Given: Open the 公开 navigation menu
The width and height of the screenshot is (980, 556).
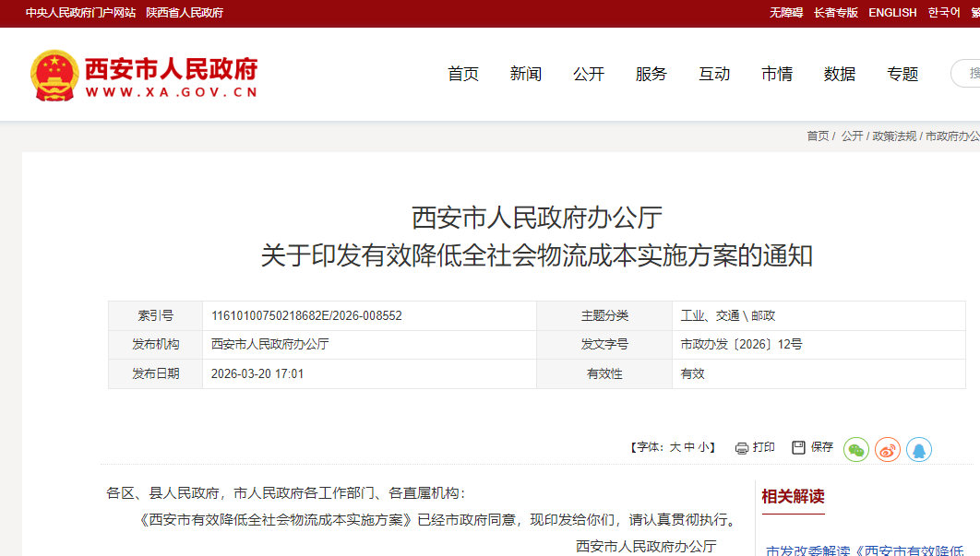Looking at the screenshot, I should (x=589, y=74).
